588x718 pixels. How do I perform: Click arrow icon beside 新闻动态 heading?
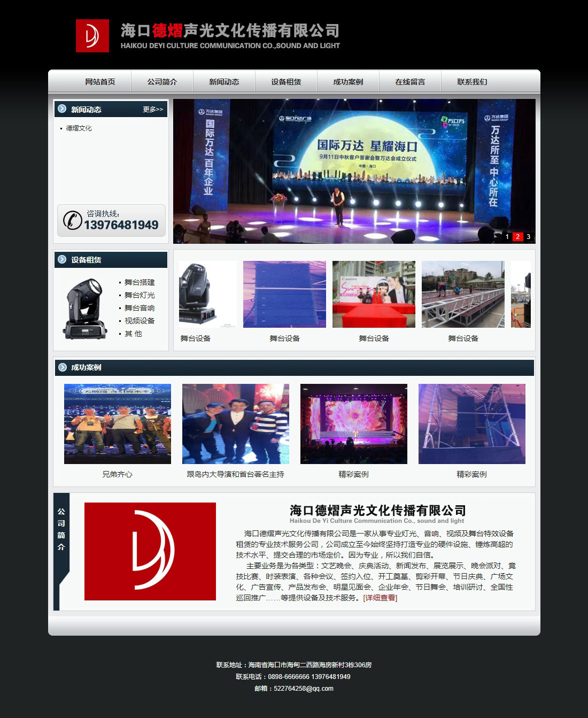pos(63,109)
